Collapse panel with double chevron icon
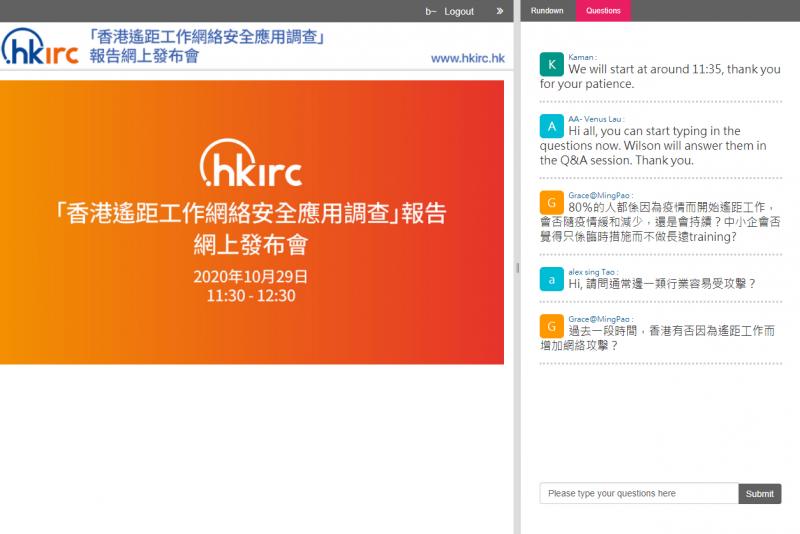Image resolution: width=800 pixels, height=534 pixels. pos(499,11)
